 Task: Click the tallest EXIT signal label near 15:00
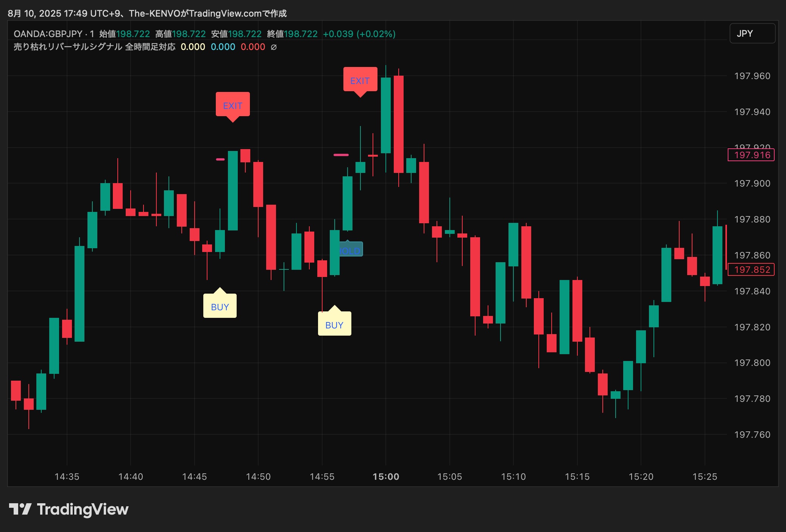tap(360, 79)
